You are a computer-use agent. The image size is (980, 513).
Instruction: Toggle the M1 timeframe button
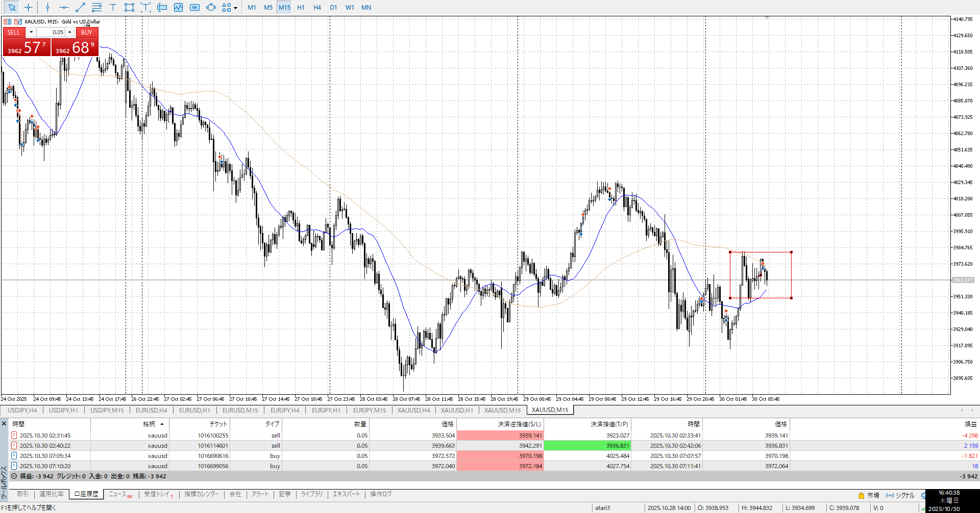[252, 8]
